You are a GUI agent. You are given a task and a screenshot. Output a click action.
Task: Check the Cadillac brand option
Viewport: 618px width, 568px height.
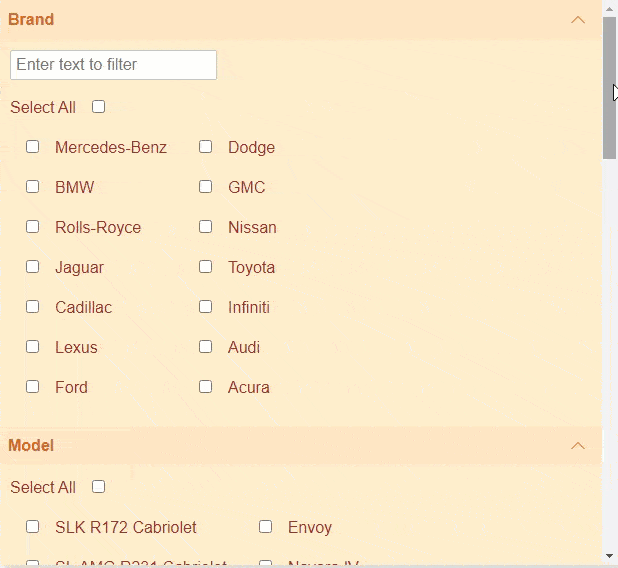[33, 307]
